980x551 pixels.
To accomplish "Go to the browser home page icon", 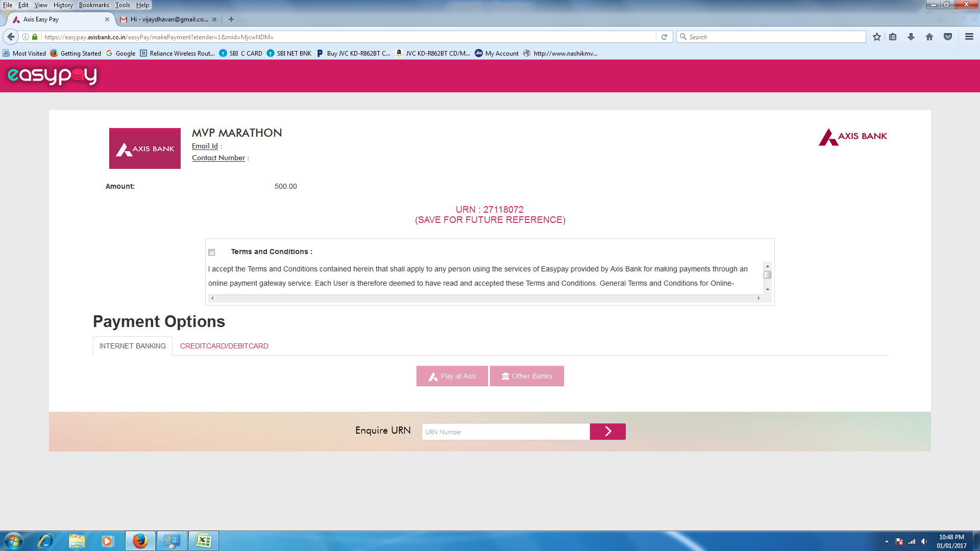I will [x=929, y=37].
